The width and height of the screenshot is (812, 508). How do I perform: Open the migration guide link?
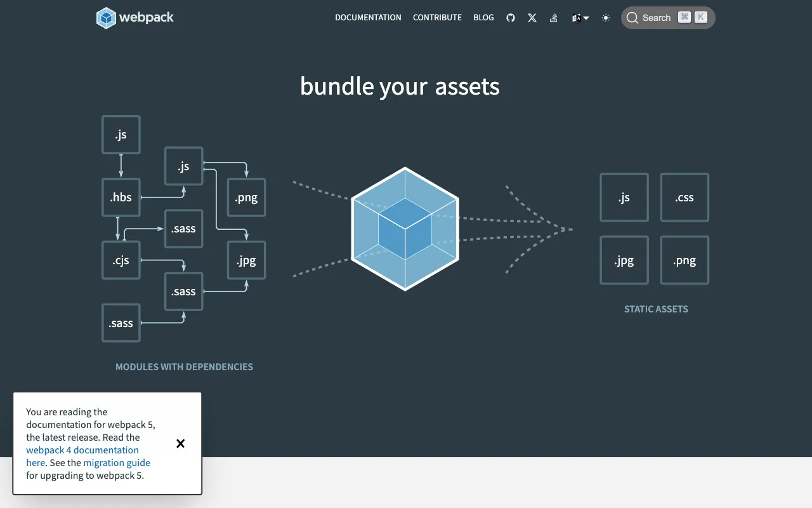(117, 462)
